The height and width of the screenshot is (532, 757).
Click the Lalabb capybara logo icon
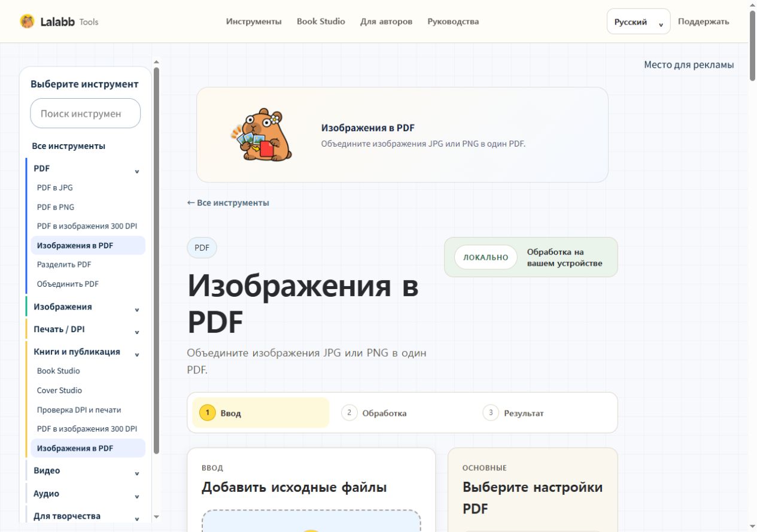click(x=27, y=22)
